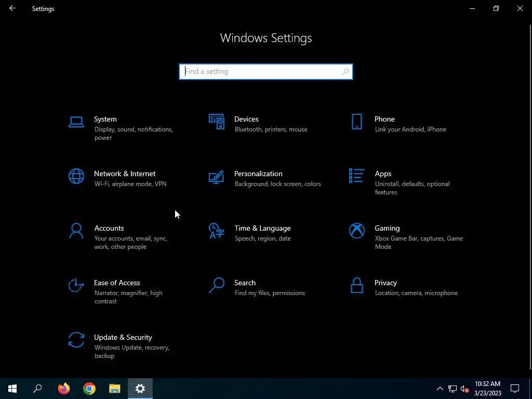Launch Firefox from the taskbar

[x=63, y=389]
